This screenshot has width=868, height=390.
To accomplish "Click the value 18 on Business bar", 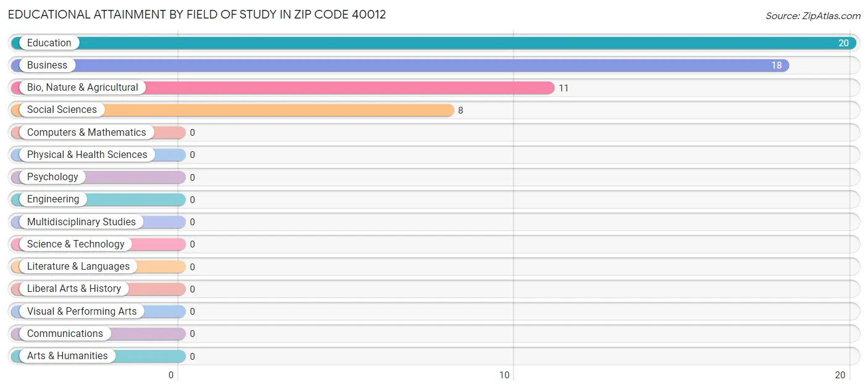I will coord(777,65).
